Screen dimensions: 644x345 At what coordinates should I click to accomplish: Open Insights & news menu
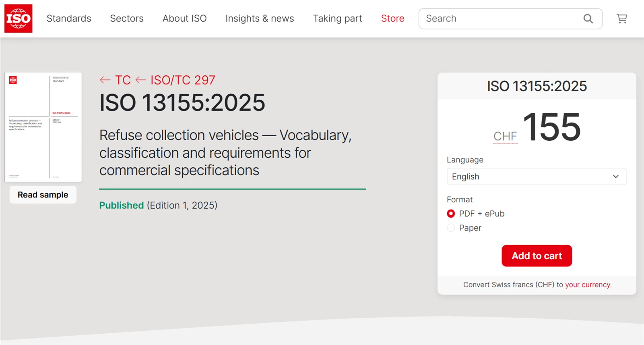click(260, 19)
